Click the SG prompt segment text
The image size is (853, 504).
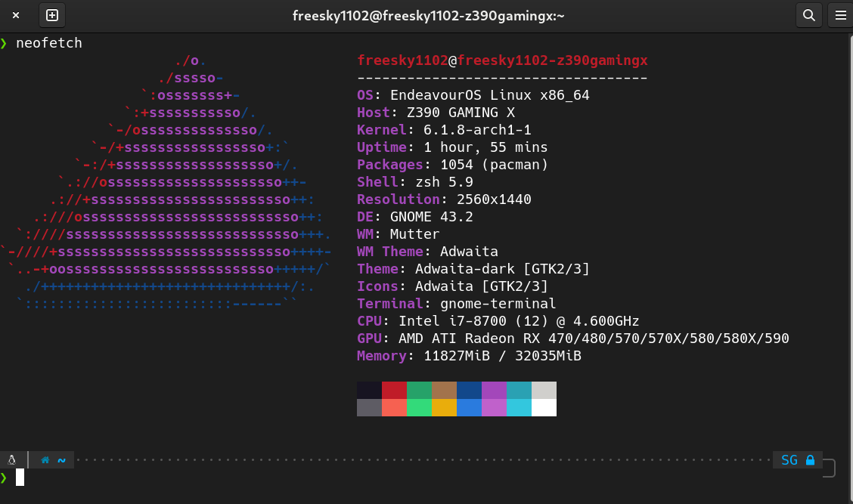coord(789,460)
